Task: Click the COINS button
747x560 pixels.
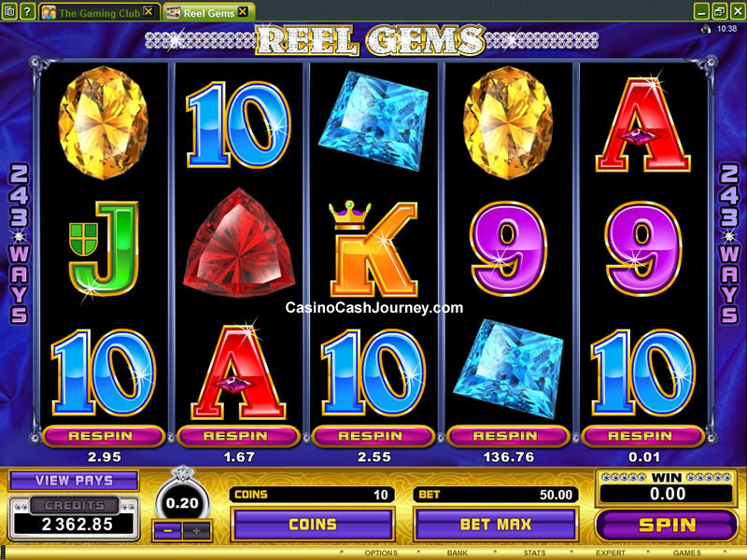Action: [x=313, y=525]
